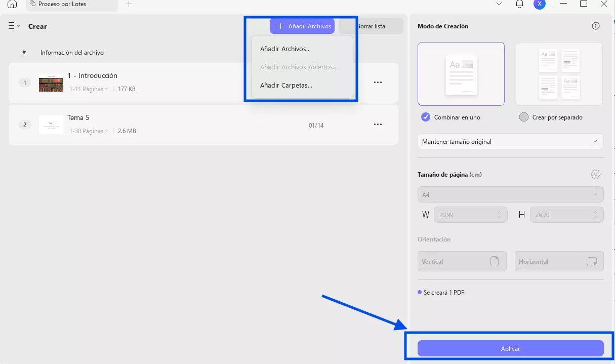Screen dimensions: 615x364
Task: Switch to Proceso por Lotes tab
Action: 72,4
